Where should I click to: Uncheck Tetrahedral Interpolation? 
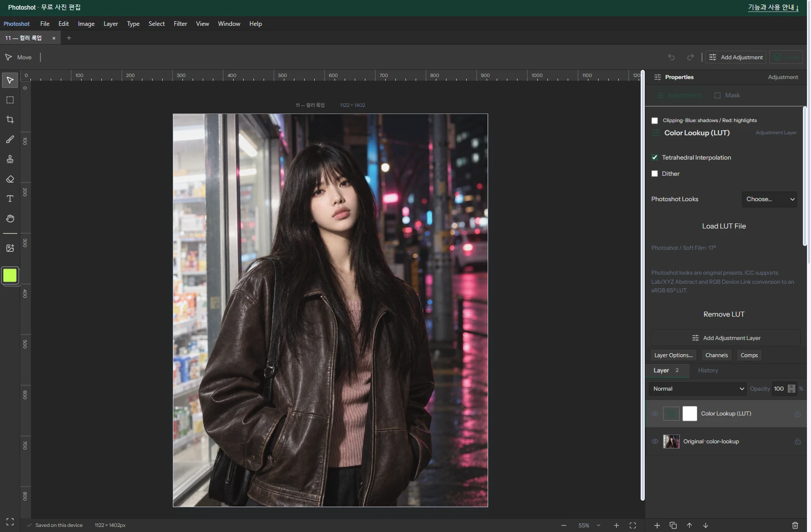coord(654,158)
